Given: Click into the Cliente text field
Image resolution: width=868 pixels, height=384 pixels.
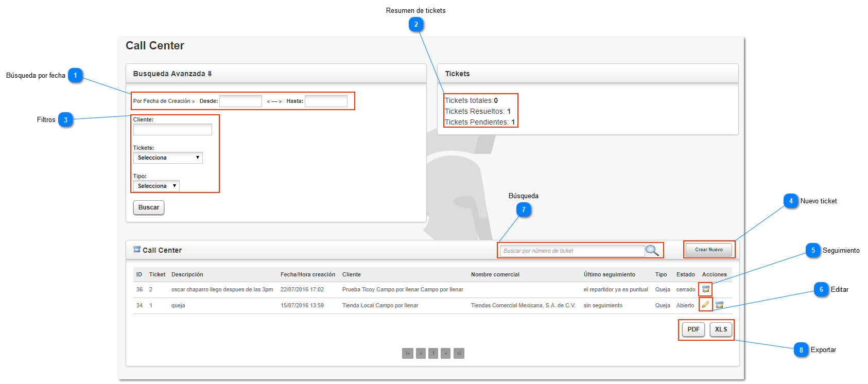Looking at the screenshot, I should 172,129.
